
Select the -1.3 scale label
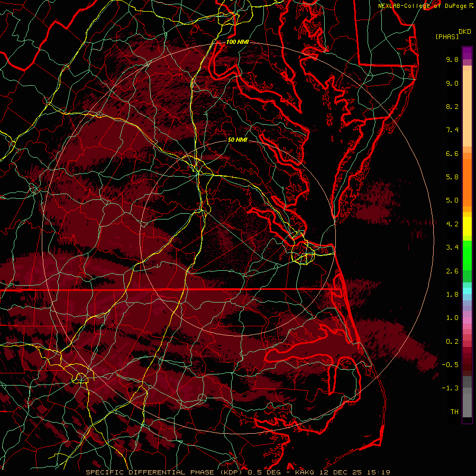450,388
